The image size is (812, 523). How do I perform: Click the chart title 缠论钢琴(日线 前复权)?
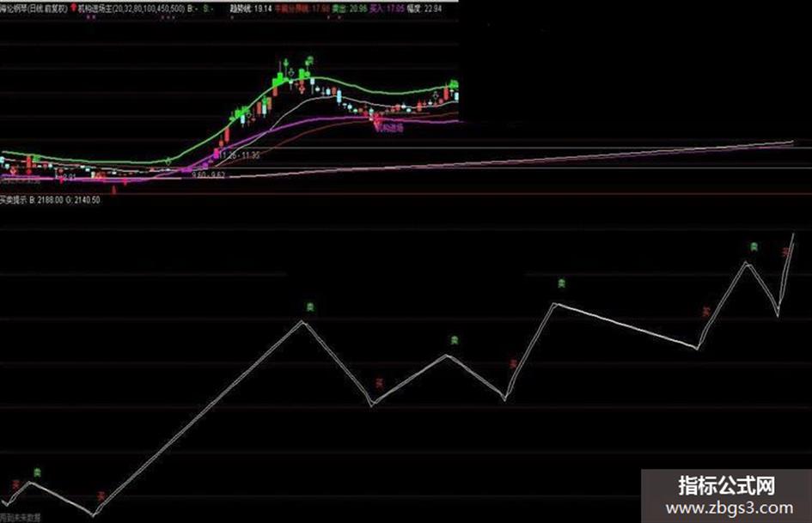[34, 9]
